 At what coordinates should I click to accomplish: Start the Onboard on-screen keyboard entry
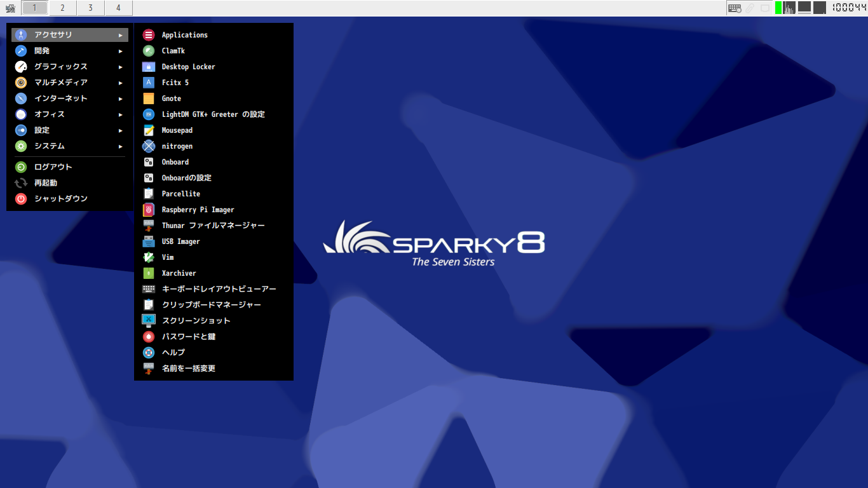214,162
